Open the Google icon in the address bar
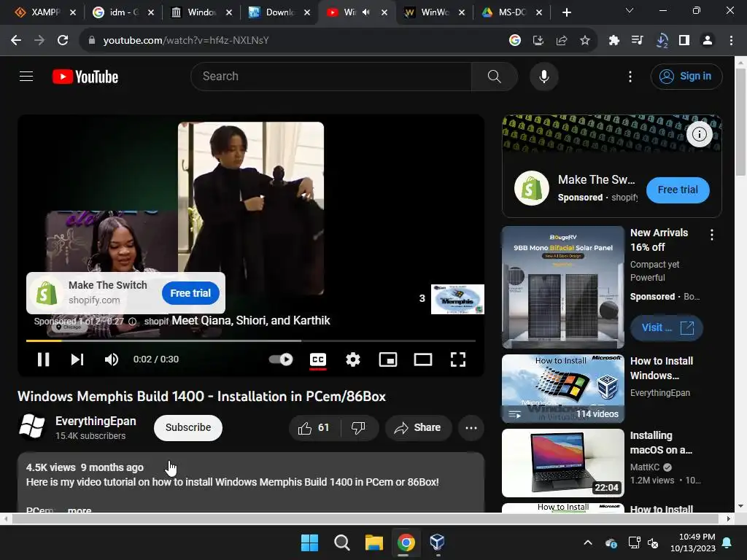The width and height of the screenshot is (747, 560). (x=514, y=41)
